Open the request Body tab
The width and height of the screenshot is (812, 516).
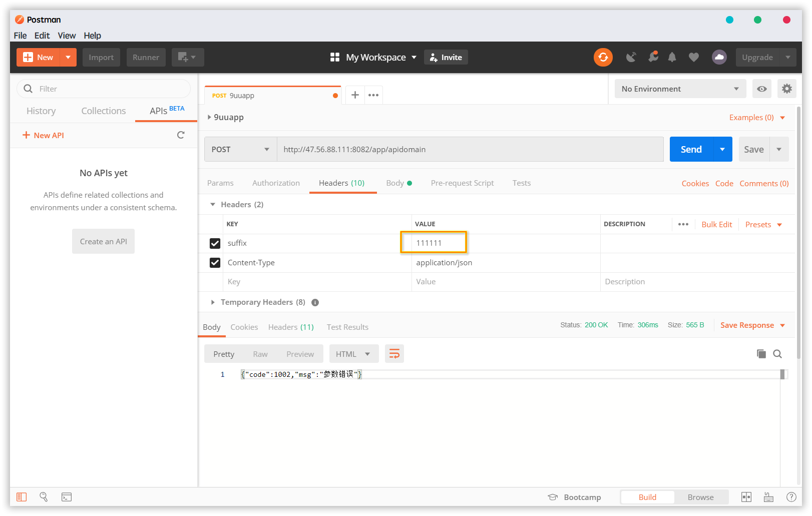coord(399,183)
